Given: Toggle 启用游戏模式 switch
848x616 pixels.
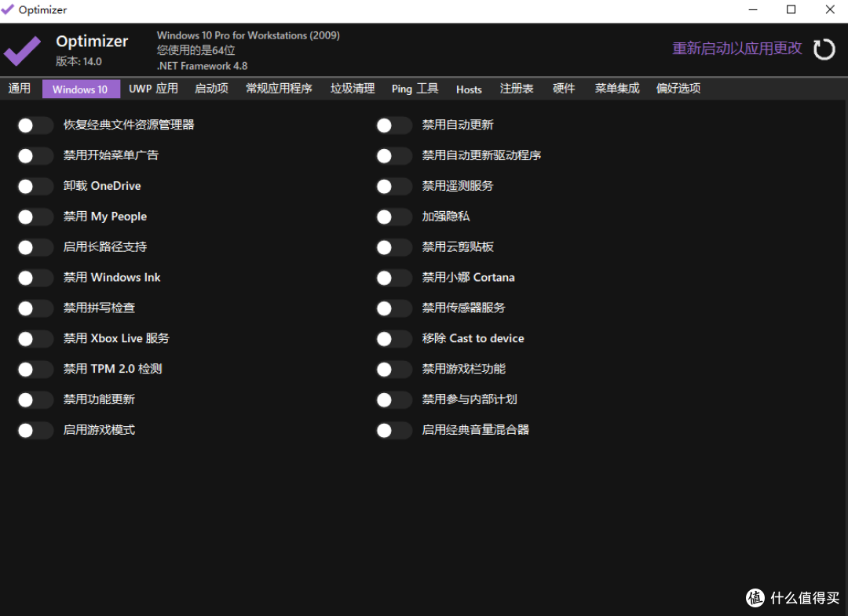Looking at the screenshot, I should pyautogui.click(x=35, y=431).
